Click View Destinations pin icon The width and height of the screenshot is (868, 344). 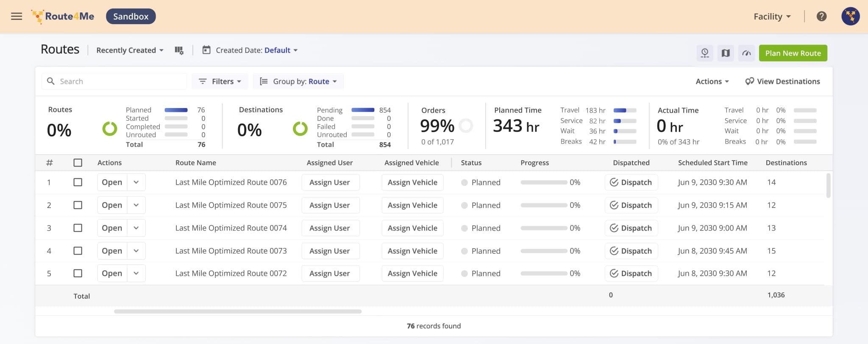tap(749, 81)
